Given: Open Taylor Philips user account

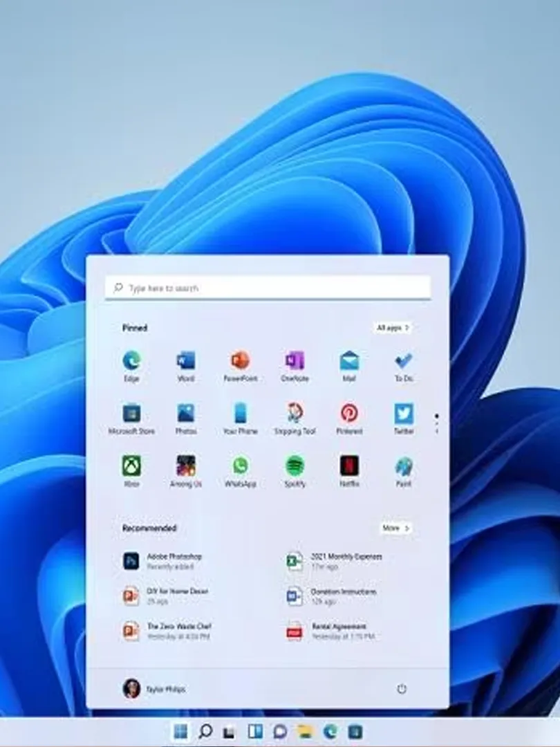Looking at the screenshot, I should (154, 689).
